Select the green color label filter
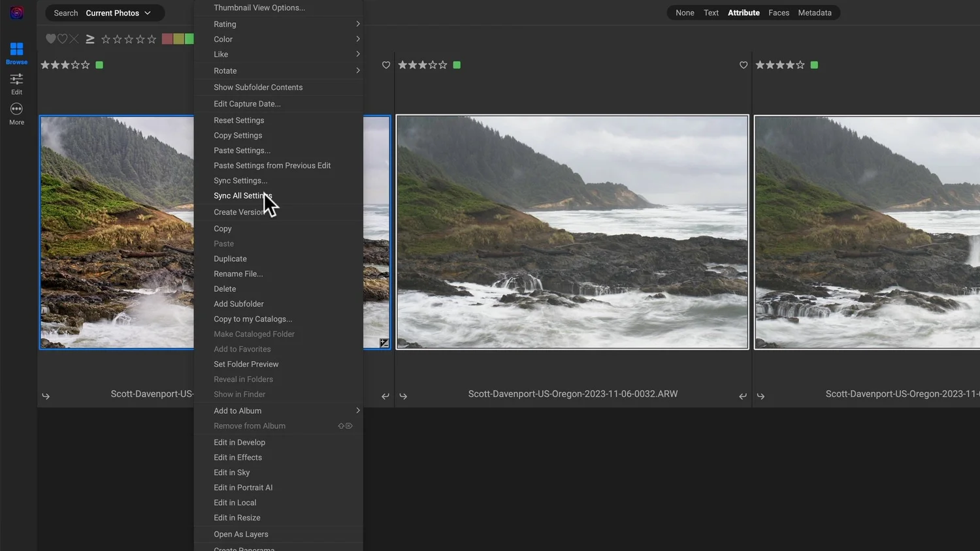Screen dimensions: 980x551 point(189,39)
